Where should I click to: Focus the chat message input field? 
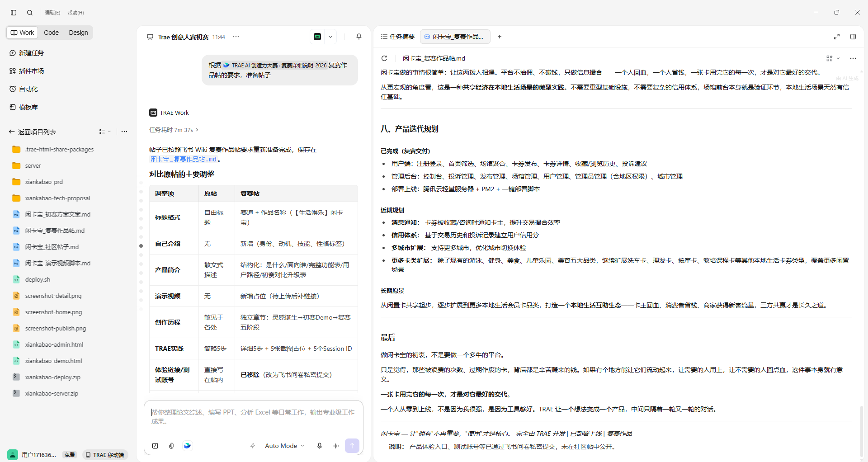253,417
